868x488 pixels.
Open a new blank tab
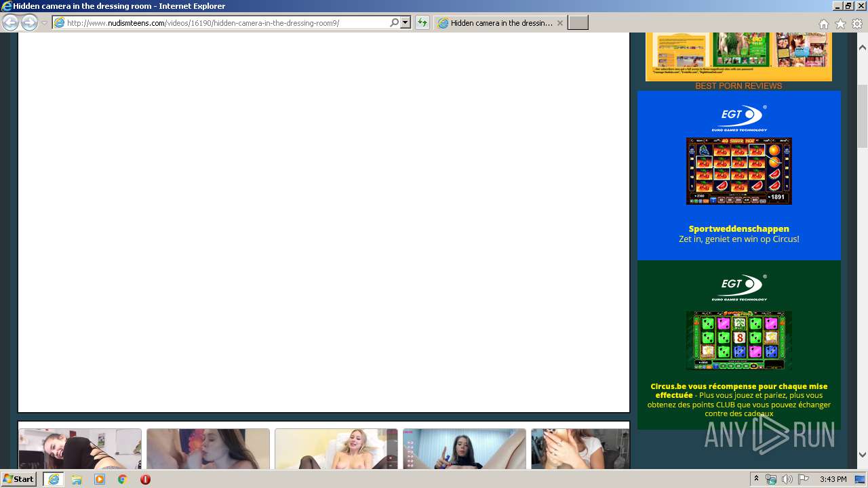point(578,22)
